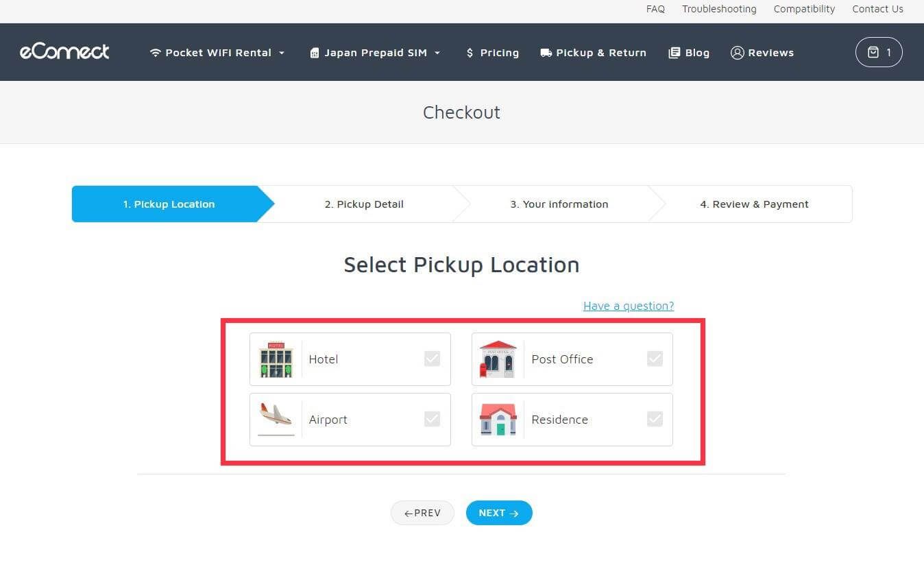Check the Airport pickup checkbox
Viewport: 924px width, 567px height.
(432, 419)
